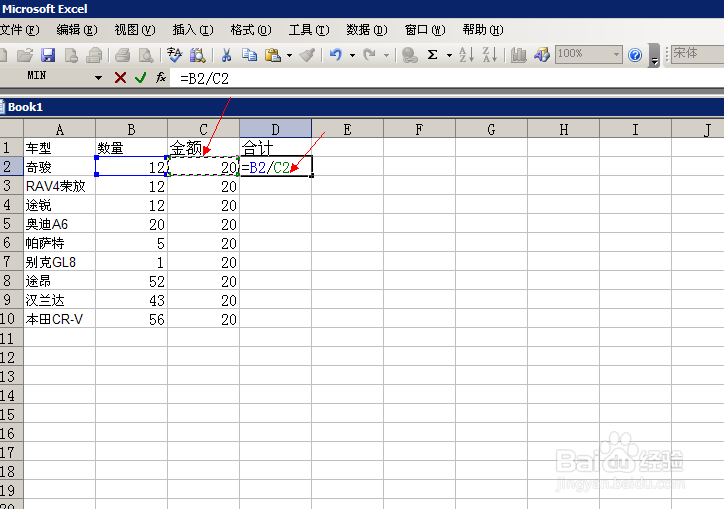Select column A header
This screenshot has width=724, height=509.
click(x=60, y=129)
